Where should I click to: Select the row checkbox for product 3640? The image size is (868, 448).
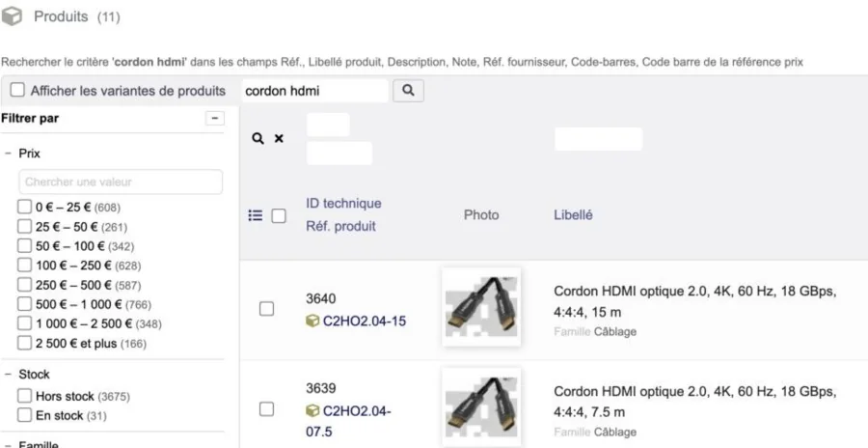click(266, 309)
